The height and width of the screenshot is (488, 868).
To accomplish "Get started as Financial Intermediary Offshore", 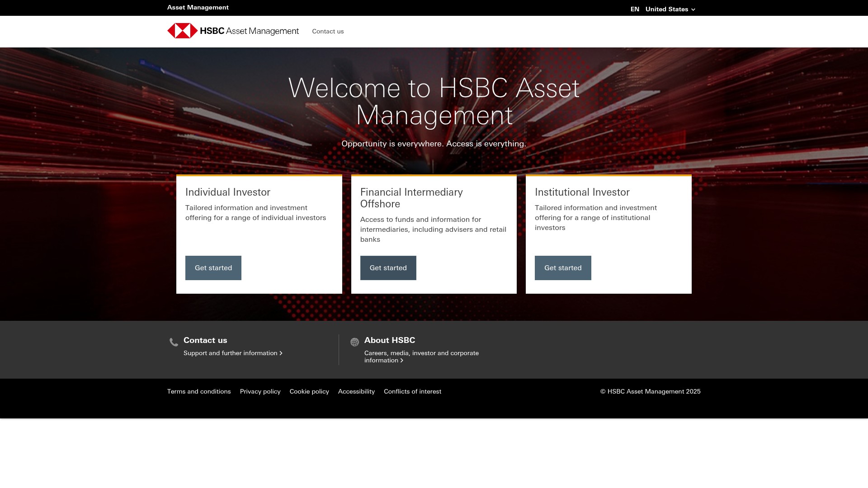I will 388,268.
